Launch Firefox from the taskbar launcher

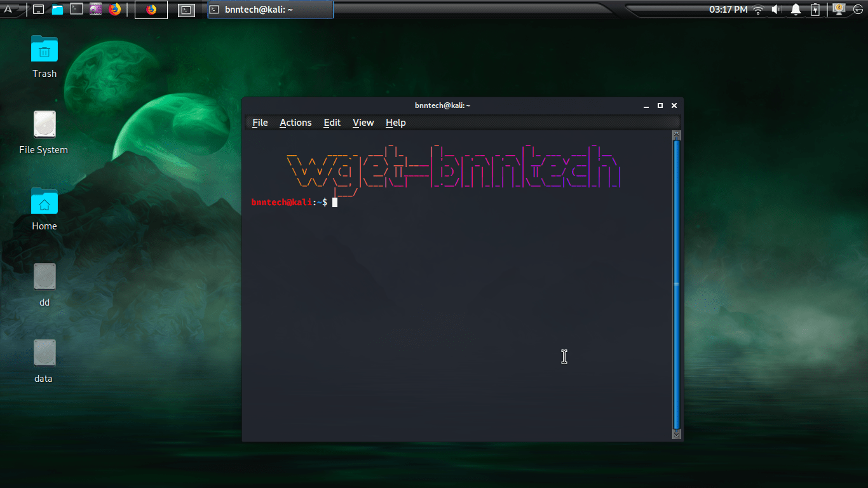[x=115, y=10]
